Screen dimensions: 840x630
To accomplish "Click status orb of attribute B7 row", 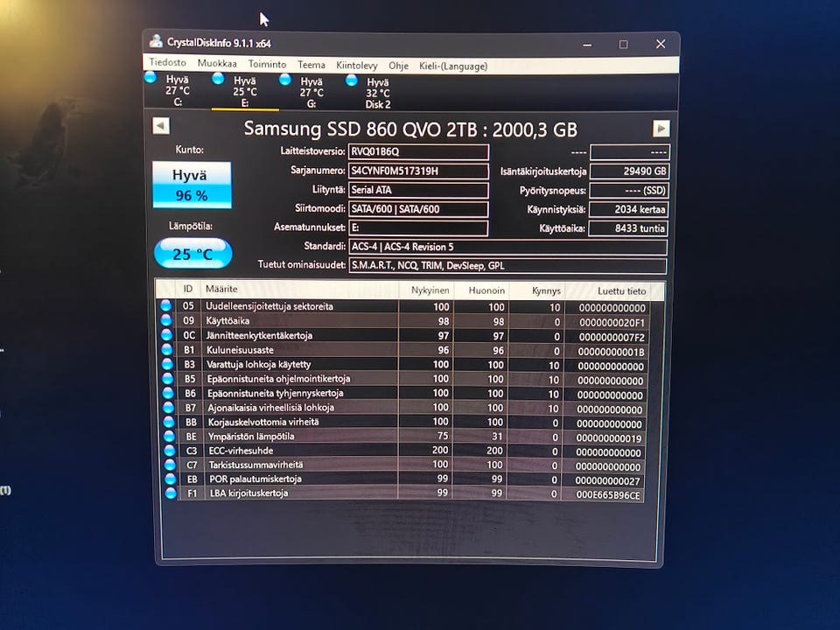I will 169,407.
